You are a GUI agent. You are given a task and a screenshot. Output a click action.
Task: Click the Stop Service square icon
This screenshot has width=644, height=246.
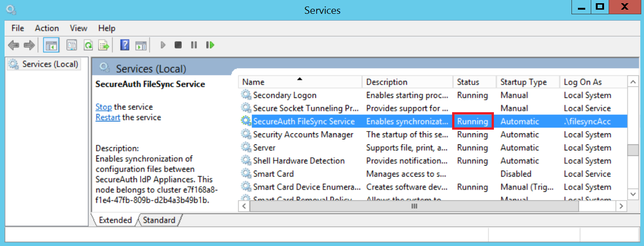point(178,45)
